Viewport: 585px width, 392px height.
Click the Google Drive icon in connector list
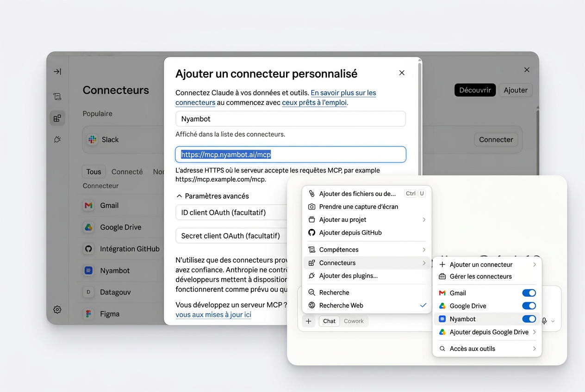pos(88,227)
